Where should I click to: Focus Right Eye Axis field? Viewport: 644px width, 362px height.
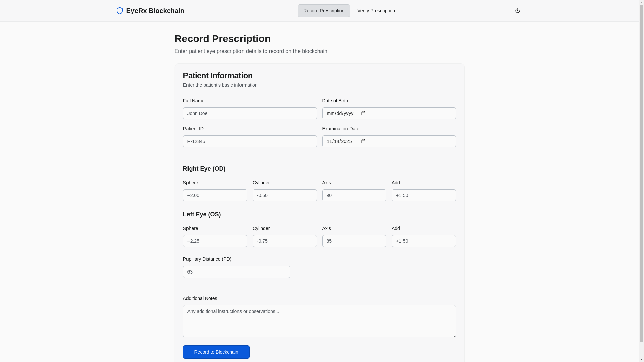point(354,195)
